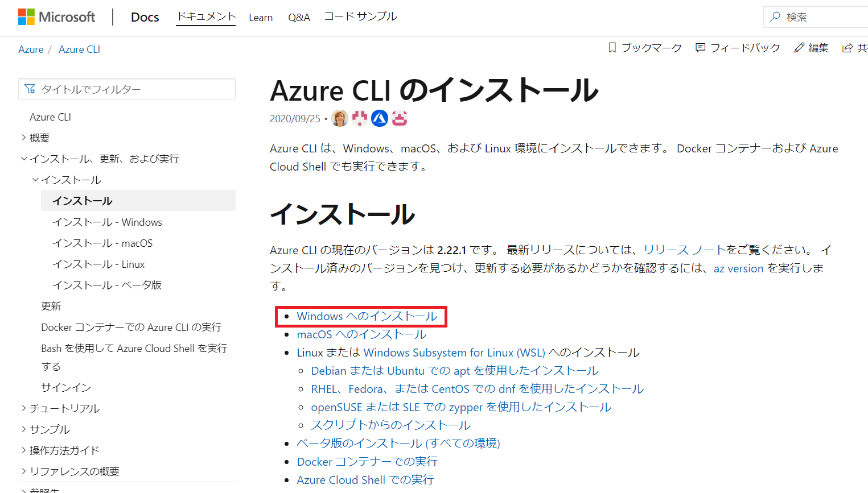Click the feedback speech-bubble icon
The height and width of the screenshot is (493, 868).
click(701, 48)
